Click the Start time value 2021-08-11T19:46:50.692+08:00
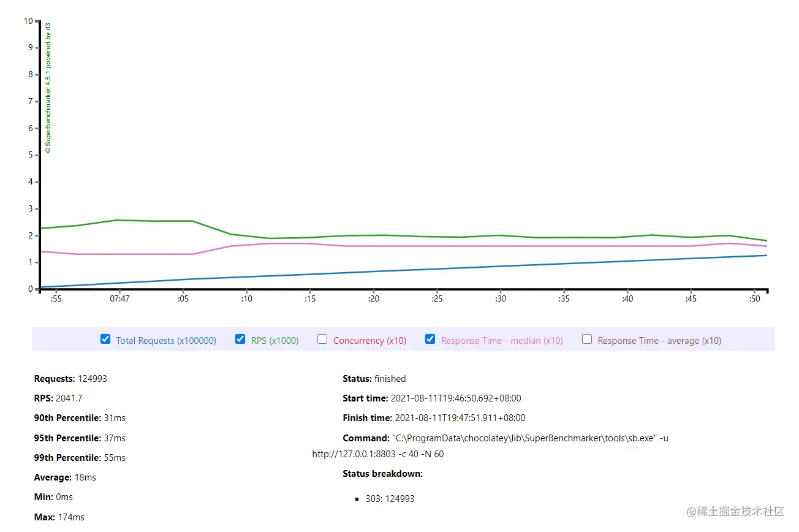This screenshot has height=532, width=799. pos(456,398)
